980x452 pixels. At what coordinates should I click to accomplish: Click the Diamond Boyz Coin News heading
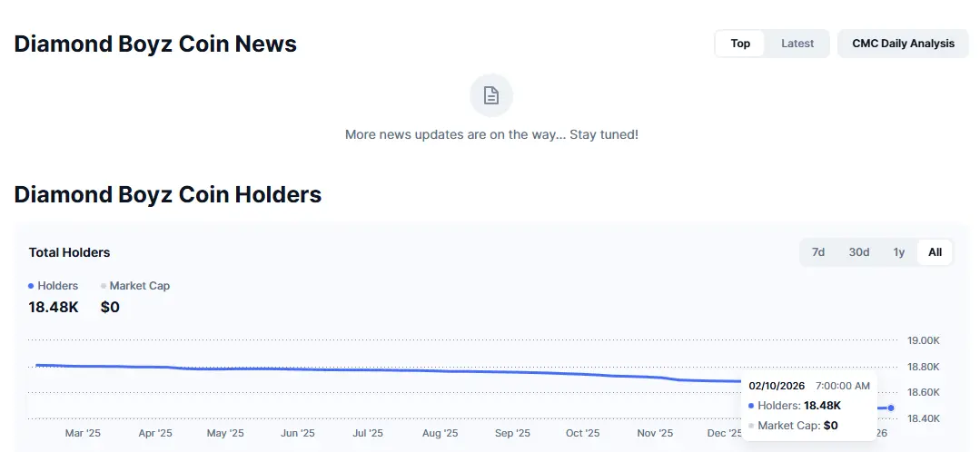[155, 44]
